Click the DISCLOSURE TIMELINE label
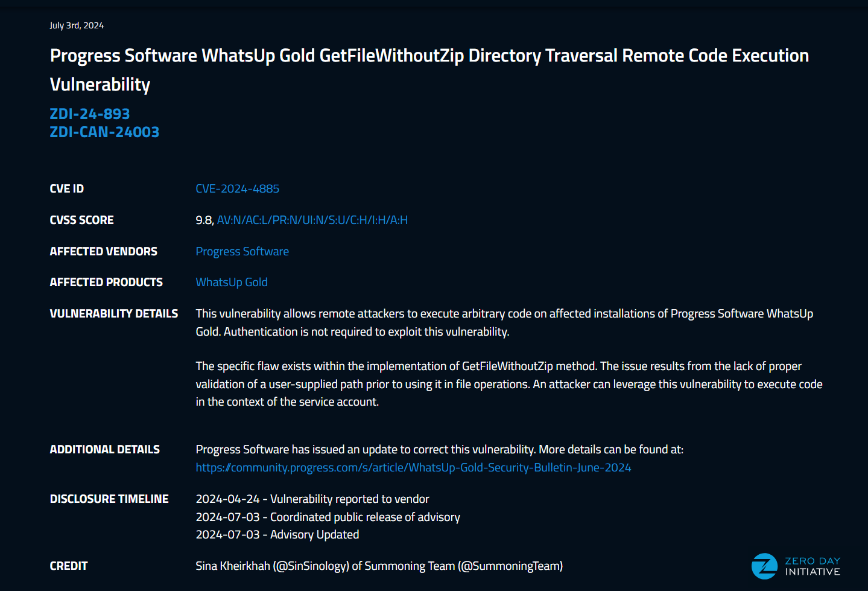Viewport: 868px width, 591px height. pyautogui.click(x=109, y=499)
